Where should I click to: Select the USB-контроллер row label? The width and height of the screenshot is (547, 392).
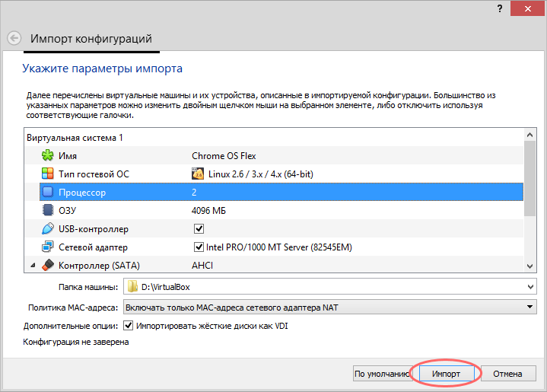(x=94, y=229)
